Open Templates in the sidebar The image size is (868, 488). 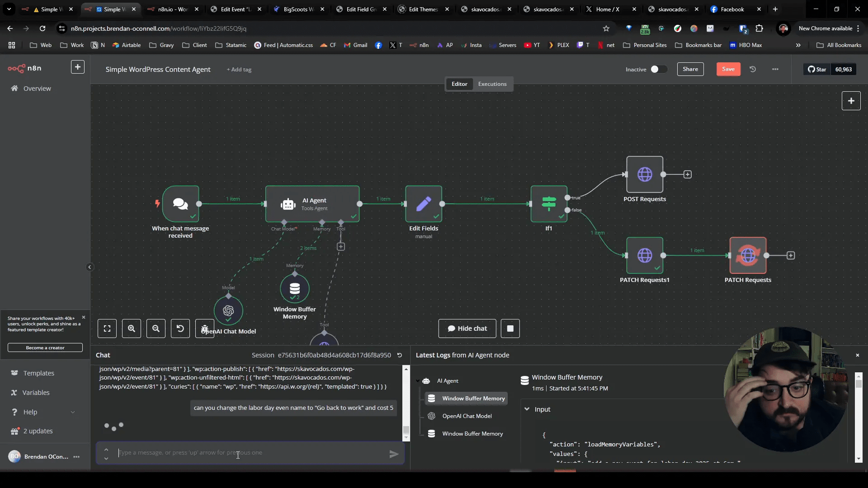pos(38,373)
